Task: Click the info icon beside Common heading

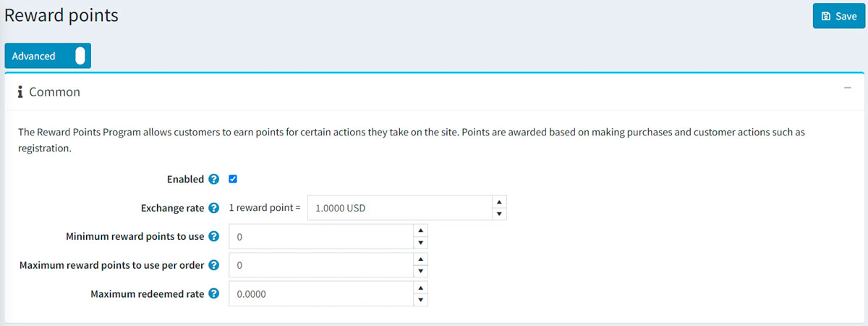Action: [x=21, y=93]
